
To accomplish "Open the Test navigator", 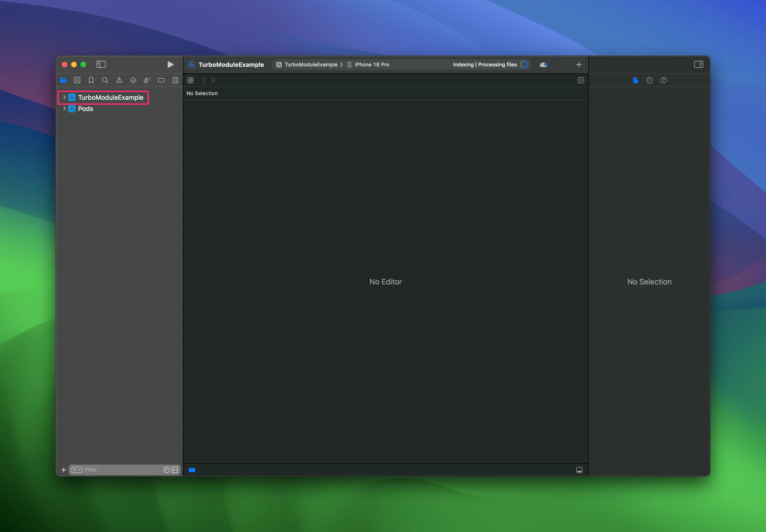I will pyautogui.click(x=133, y=80).
